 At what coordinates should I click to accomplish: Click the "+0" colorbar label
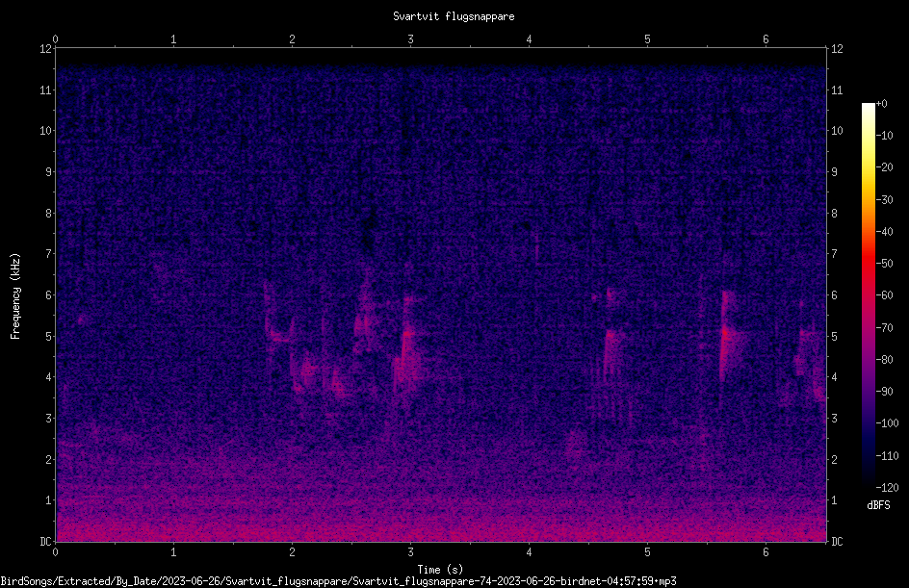881,104
